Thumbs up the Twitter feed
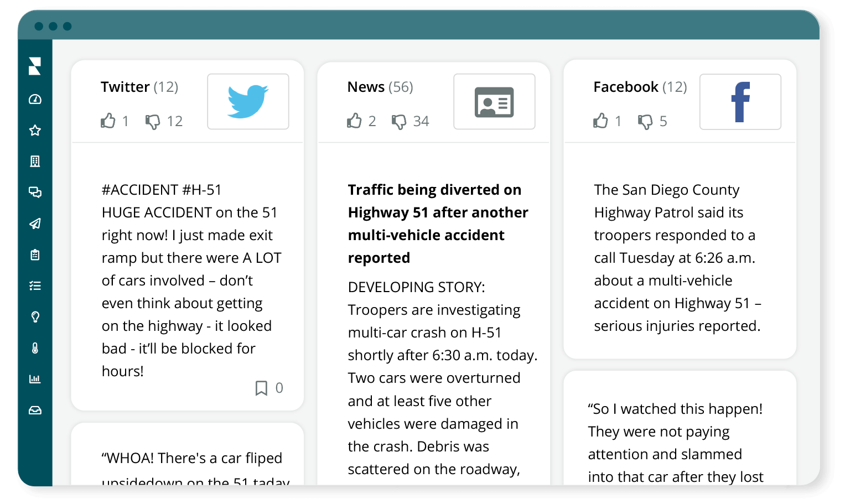This screenshot has width=850, height=504. click(108, 121)
